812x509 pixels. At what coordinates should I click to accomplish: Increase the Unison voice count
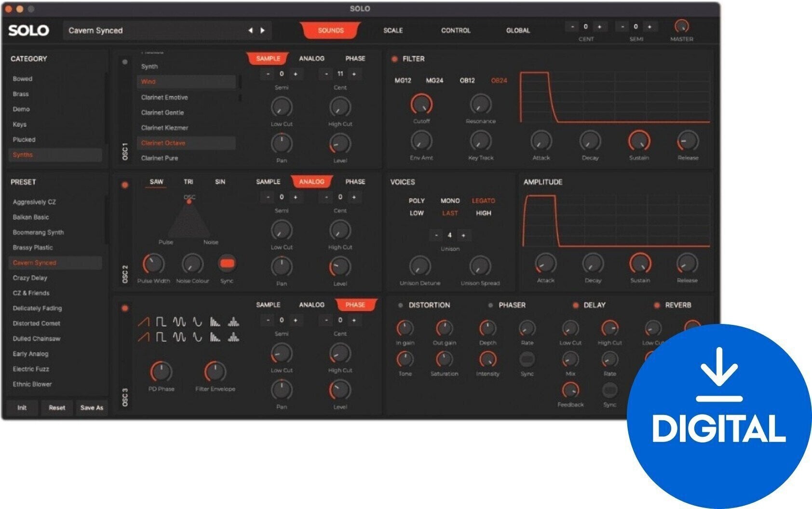pos(464,236)
